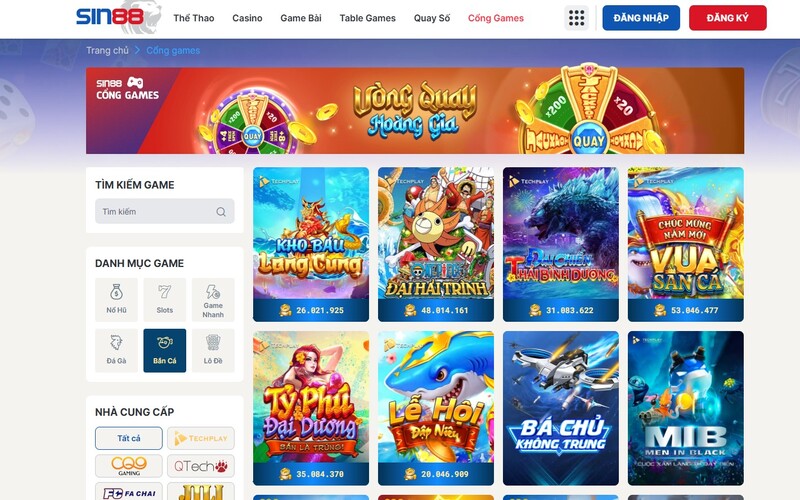Viewport: 800px width, 500px height.
Task: Click the SIN88 tiger logo
Action: tap(118, 17)
